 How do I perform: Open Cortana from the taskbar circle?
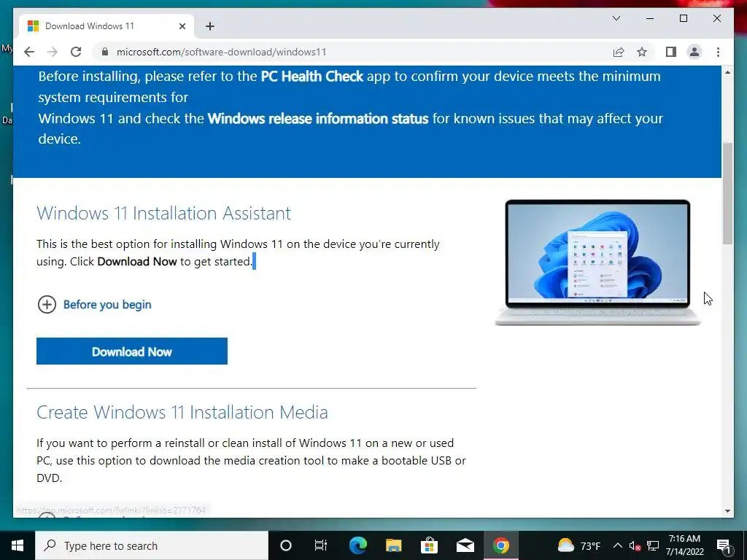285,545
